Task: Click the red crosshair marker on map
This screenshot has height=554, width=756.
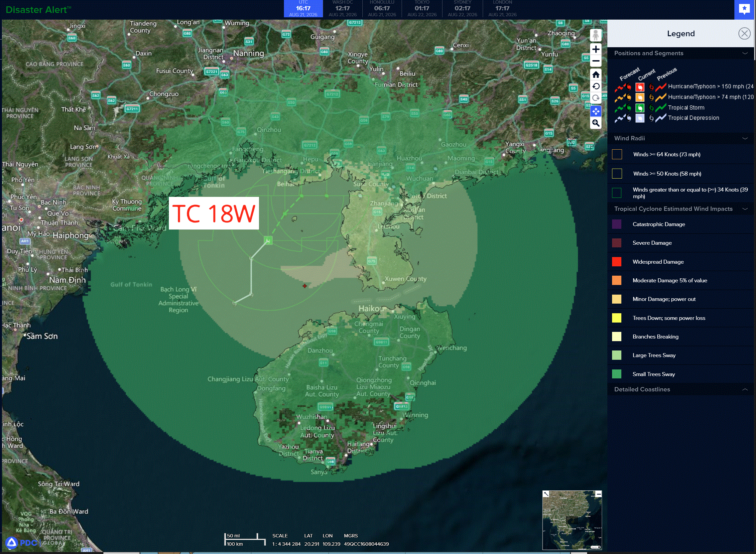Action: [305, 286]
